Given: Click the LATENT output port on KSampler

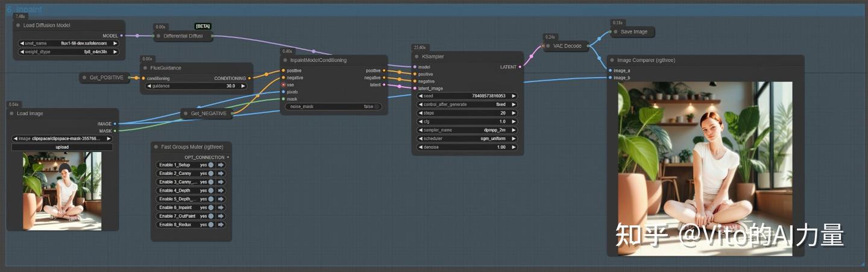Looking at the screenshot, I should coord(520,67).
